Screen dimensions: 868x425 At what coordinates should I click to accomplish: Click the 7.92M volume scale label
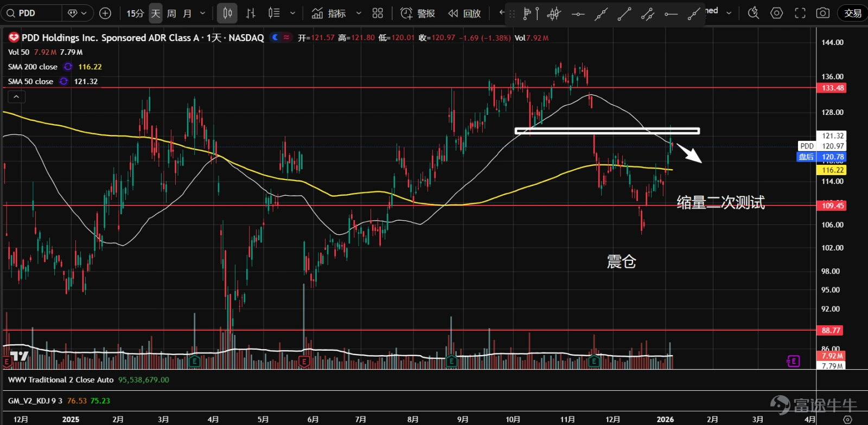[x=831, y=356]
